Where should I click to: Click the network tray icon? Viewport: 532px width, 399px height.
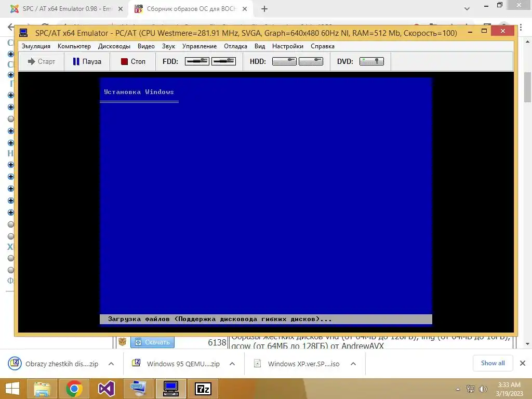pyautogui.click(x=471, y=389)
